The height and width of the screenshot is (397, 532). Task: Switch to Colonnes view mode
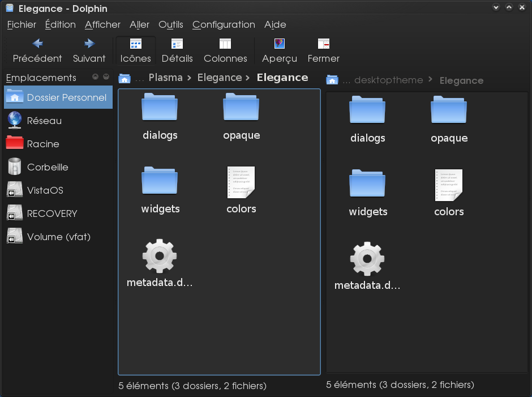(x=225, y=50)
